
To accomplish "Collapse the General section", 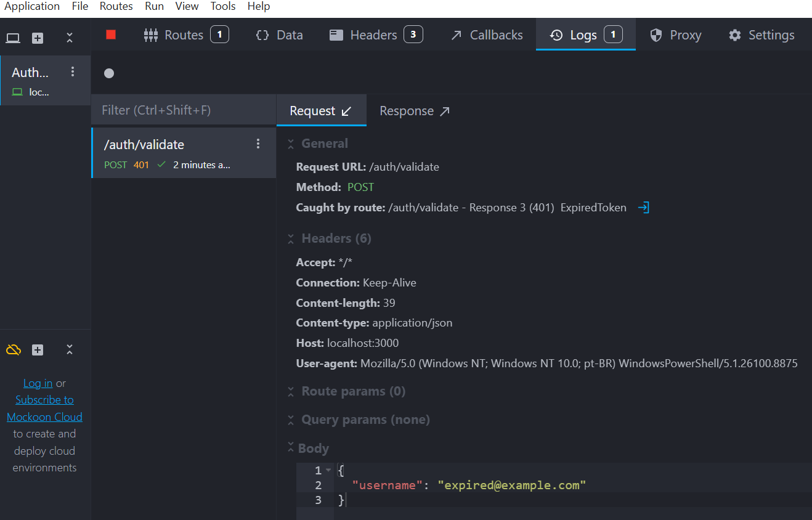I will 291,144.
